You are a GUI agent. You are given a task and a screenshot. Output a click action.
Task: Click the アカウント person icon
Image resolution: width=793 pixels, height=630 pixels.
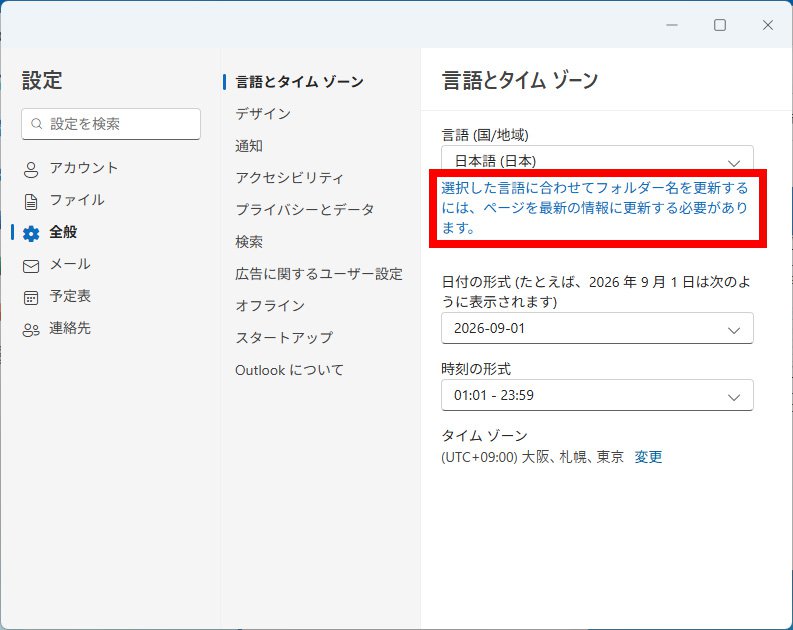click(31, 169)
